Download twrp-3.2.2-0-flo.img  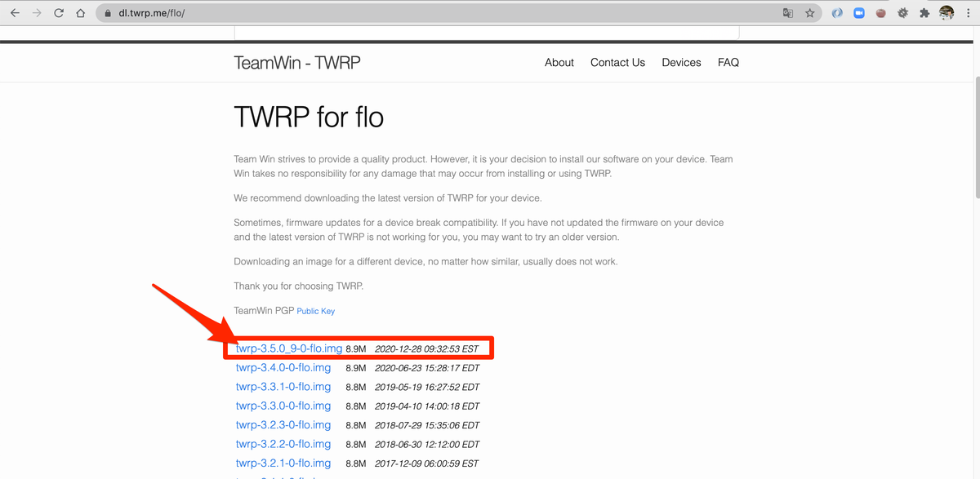[x=283, y=444]
